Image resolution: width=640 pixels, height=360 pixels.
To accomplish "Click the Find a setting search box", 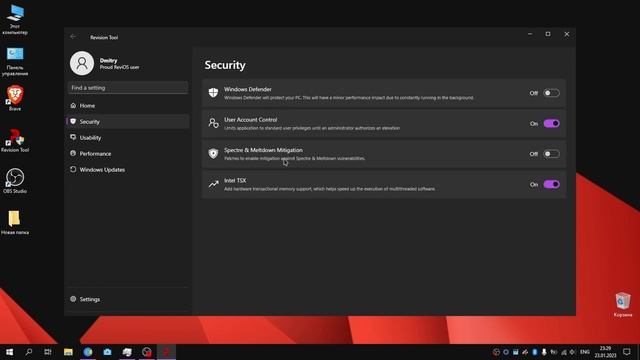I will [128, 88].
